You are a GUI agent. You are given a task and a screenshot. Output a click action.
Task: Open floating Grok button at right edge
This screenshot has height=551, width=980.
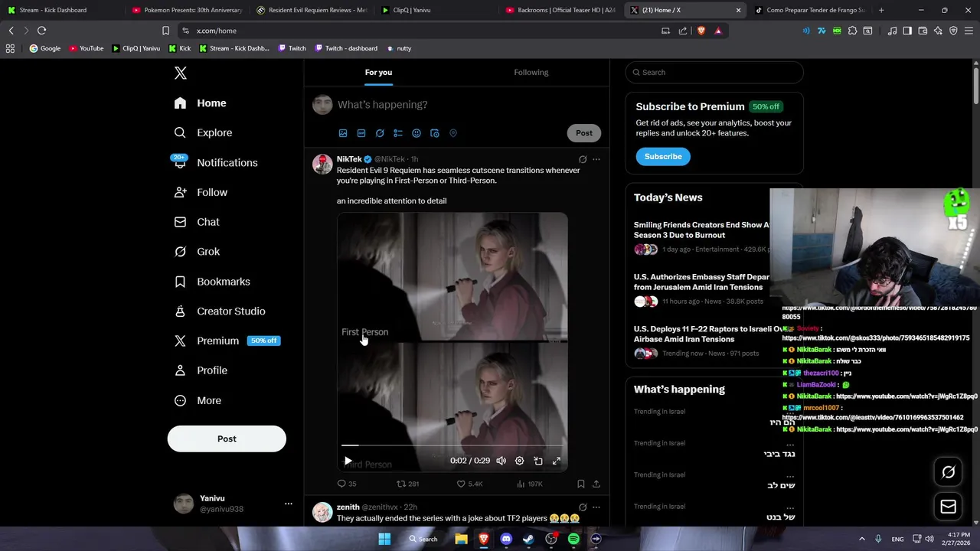pyautogui.click(x=948, y=472)
